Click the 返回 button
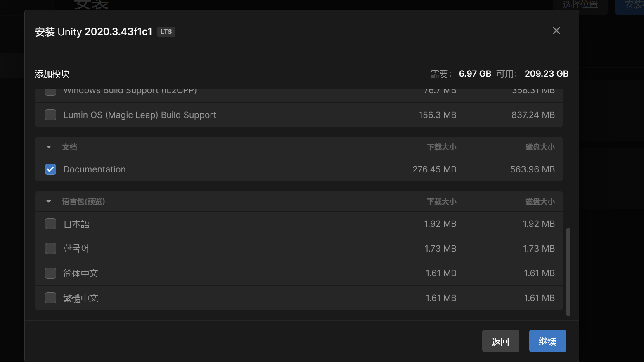 tap(500, 341)
